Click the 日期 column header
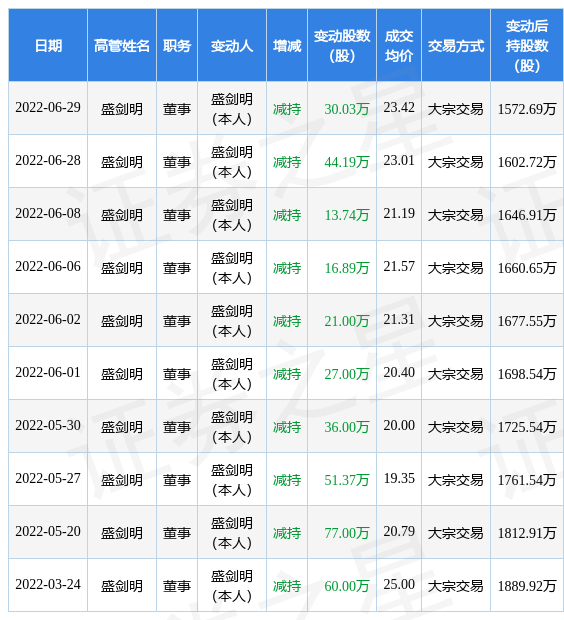 click(x=48, y=46)
